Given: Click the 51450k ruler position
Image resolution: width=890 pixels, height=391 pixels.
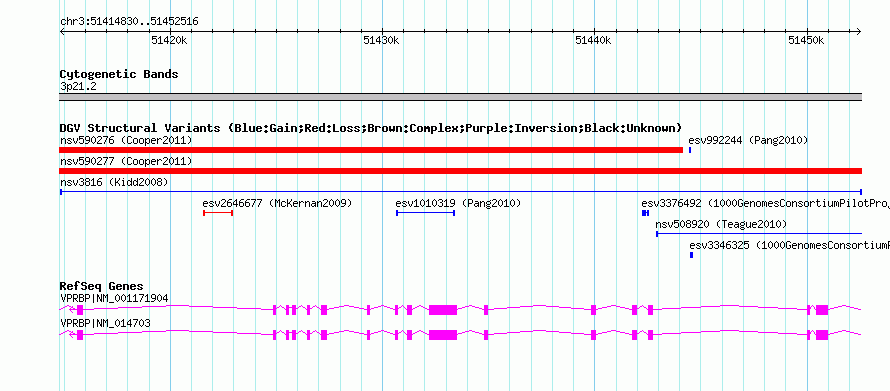Looking at the screenshot, I should [x=806, y=40].
